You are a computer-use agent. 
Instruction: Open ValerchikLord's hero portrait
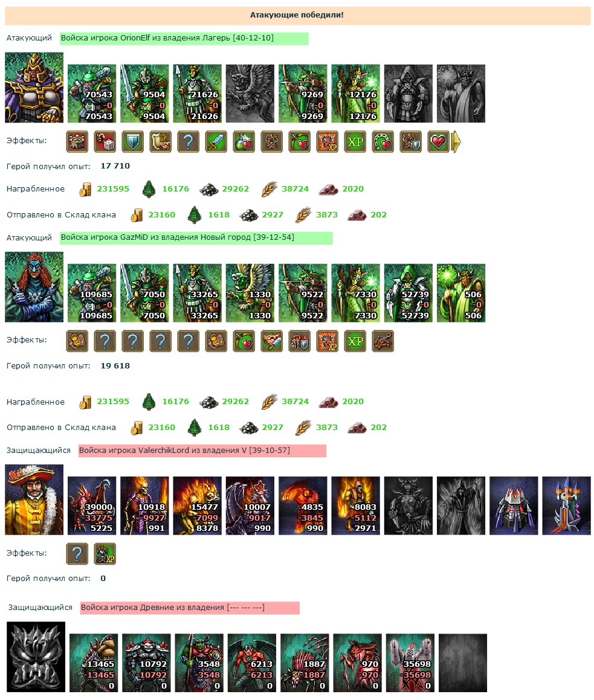pyautogui.click(x=34, y=499)
